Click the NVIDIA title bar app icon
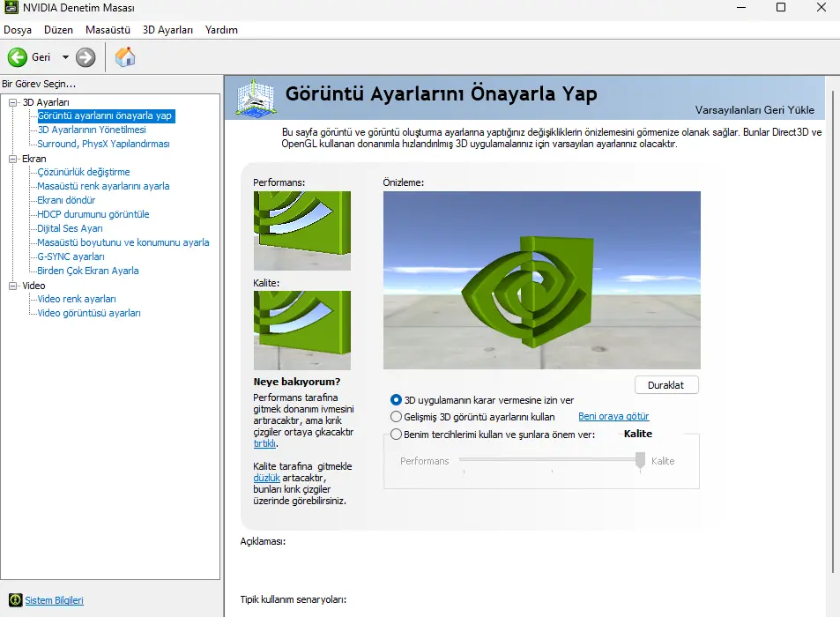This screenshot has width=840, height=617. [11, 8]
